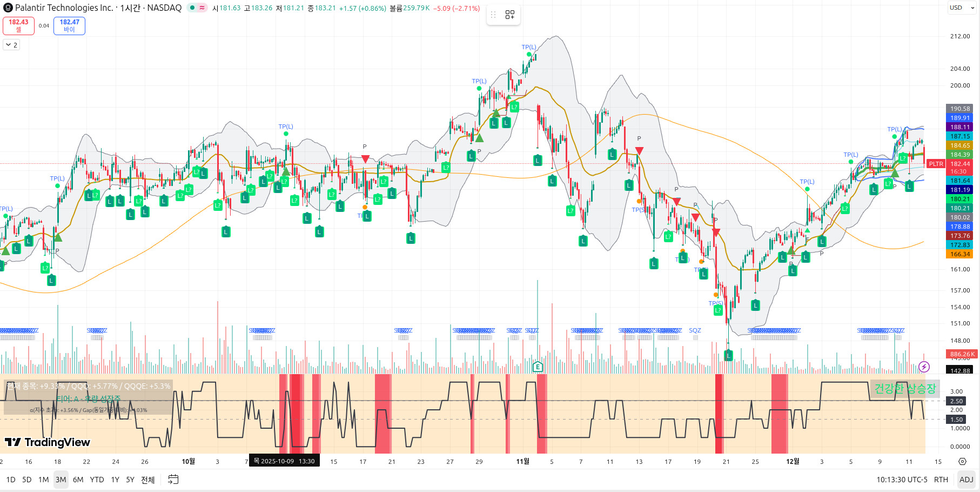The width and height of the screenshot is (980, 492).
Task: Click the 2025-10-09 13:30 crosshair date label
Action: pyautogui.click(x=284, y=461)
